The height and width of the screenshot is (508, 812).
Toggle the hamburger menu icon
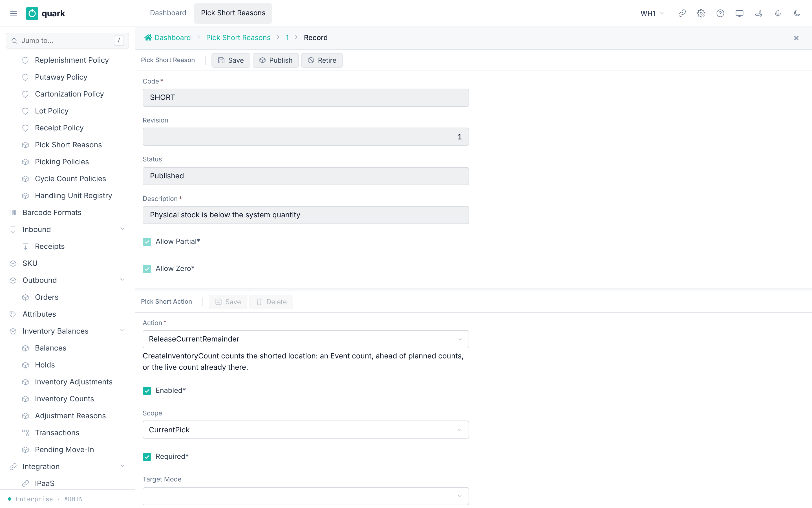click(x=14, y=14)
